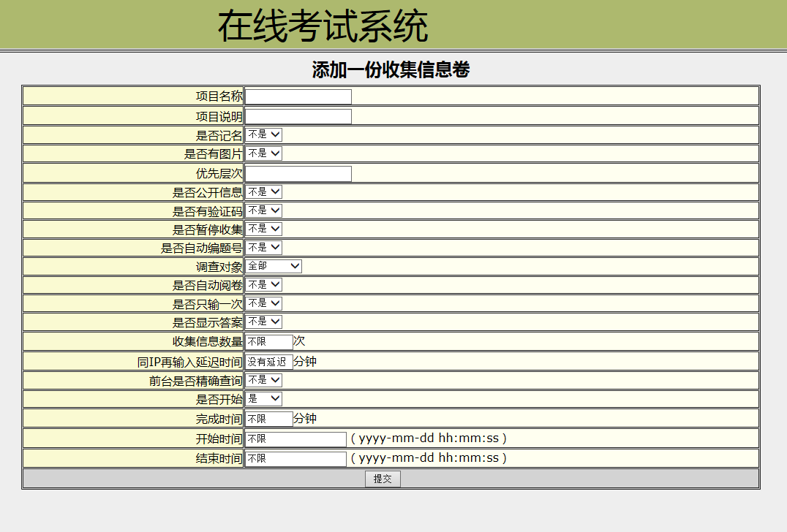Focus the 优先层次 input field

coord(298,174)
